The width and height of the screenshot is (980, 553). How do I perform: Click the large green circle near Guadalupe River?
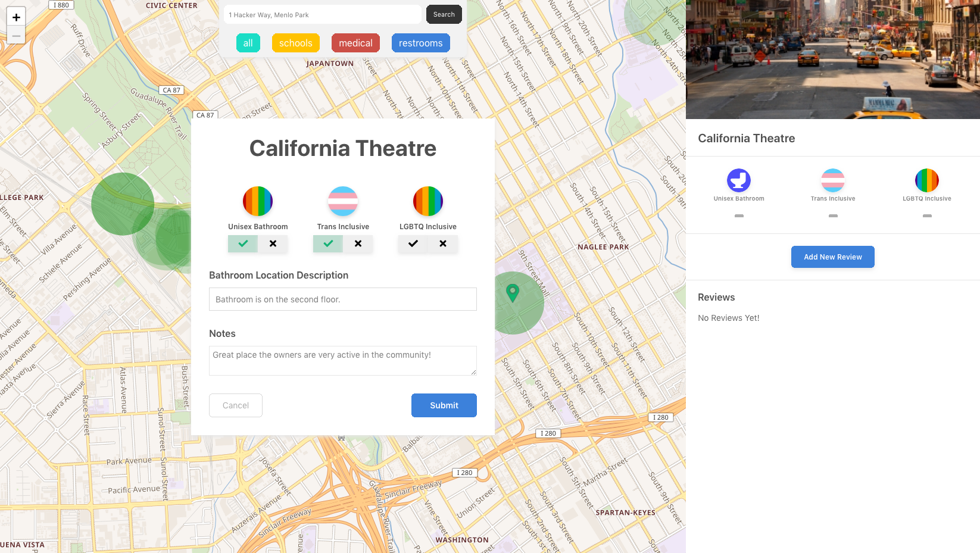(x=123, y=204)
